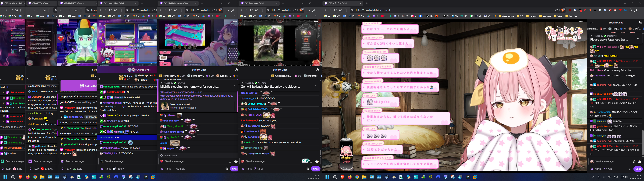Open emote picker in pekeispeak chat input

click(x=639, y=162)
